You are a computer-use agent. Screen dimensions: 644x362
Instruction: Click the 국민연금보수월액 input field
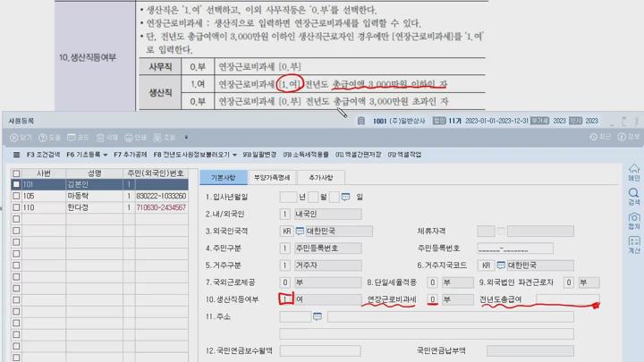pos(320,351)
